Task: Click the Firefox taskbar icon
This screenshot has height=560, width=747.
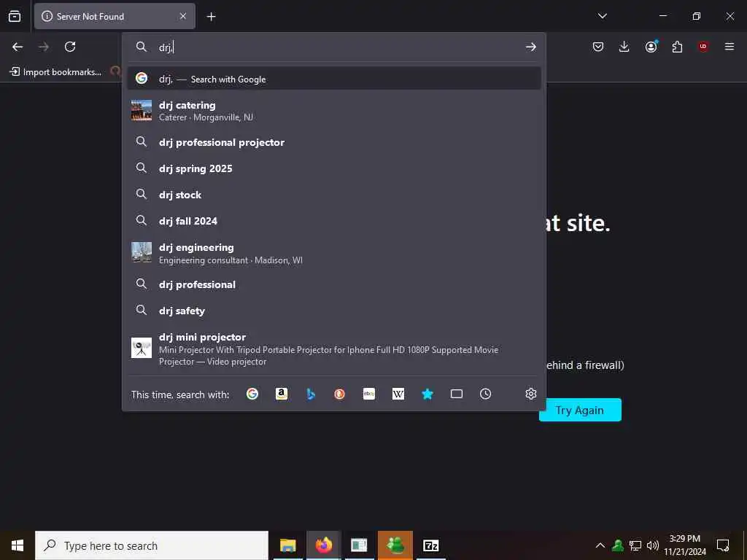Action: pos(323,545)
